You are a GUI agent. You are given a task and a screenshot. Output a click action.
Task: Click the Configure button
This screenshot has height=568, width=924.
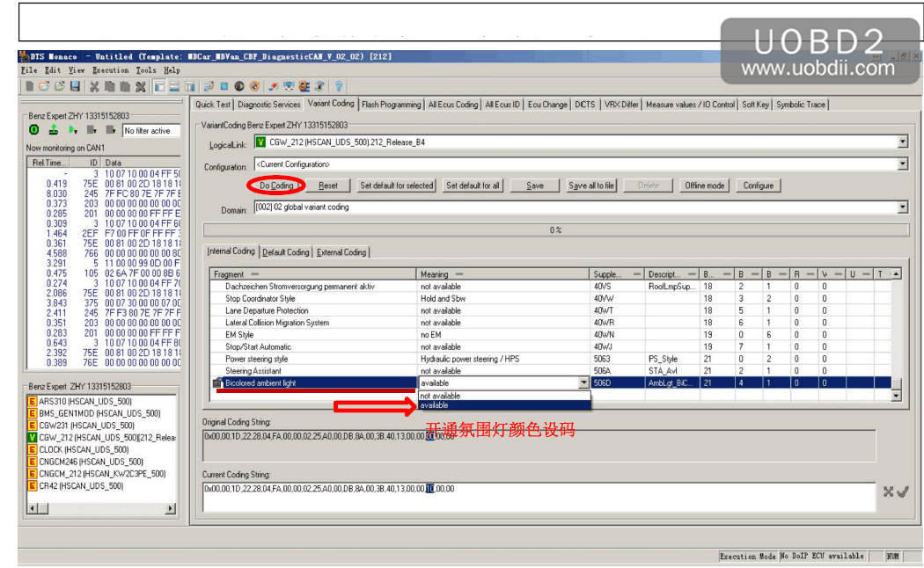[x=759, y=186]
